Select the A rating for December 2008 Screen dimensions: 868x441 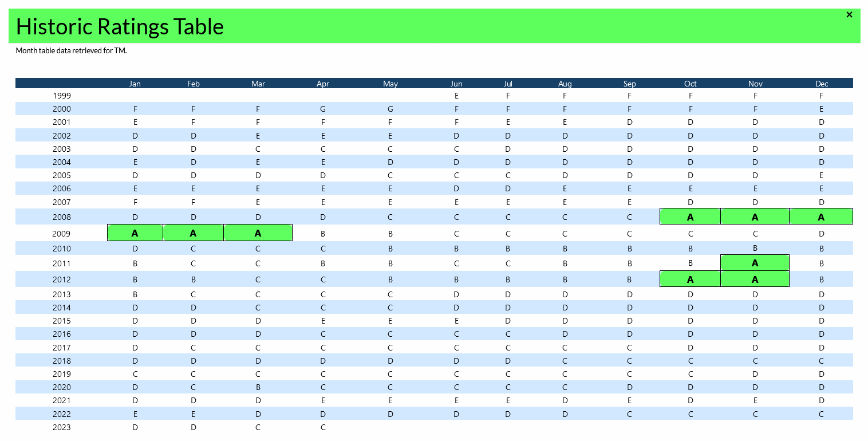tap(821, 216)
